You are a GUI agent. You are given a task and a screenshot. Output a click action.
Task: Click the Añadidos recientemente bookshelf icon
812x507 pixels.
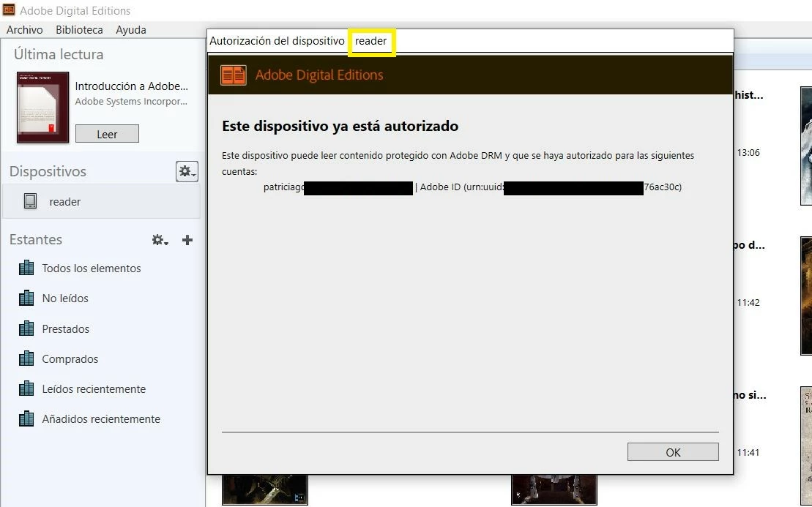(26, 418)
